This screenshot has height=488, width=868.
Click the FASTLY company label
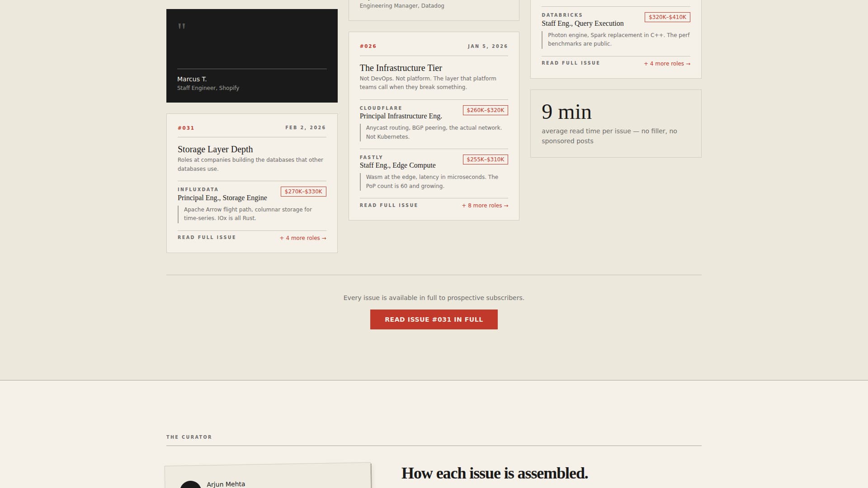click(371, 158)
